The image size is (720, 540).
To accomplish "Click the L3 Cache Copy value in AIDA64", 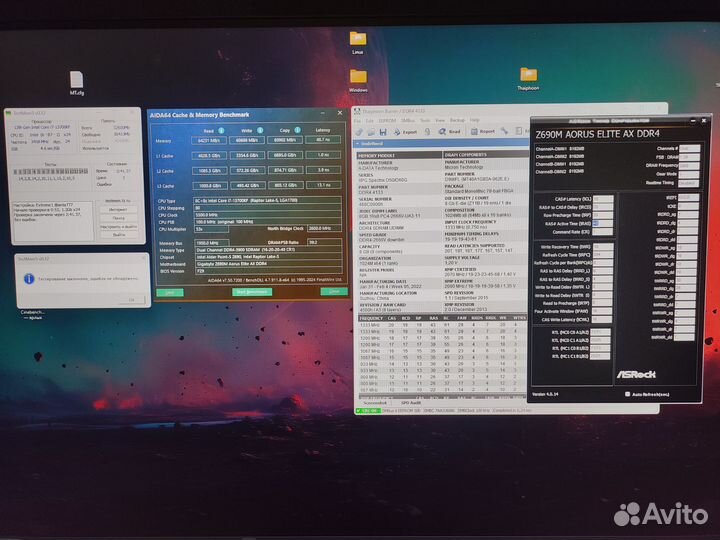I will pos(285,185).
